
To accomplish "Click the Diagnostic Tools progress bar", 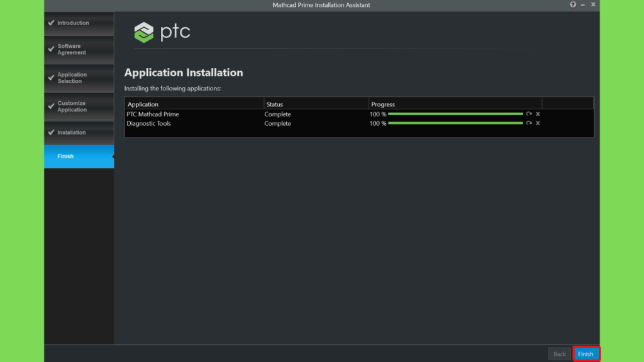I will pos(455,123).
